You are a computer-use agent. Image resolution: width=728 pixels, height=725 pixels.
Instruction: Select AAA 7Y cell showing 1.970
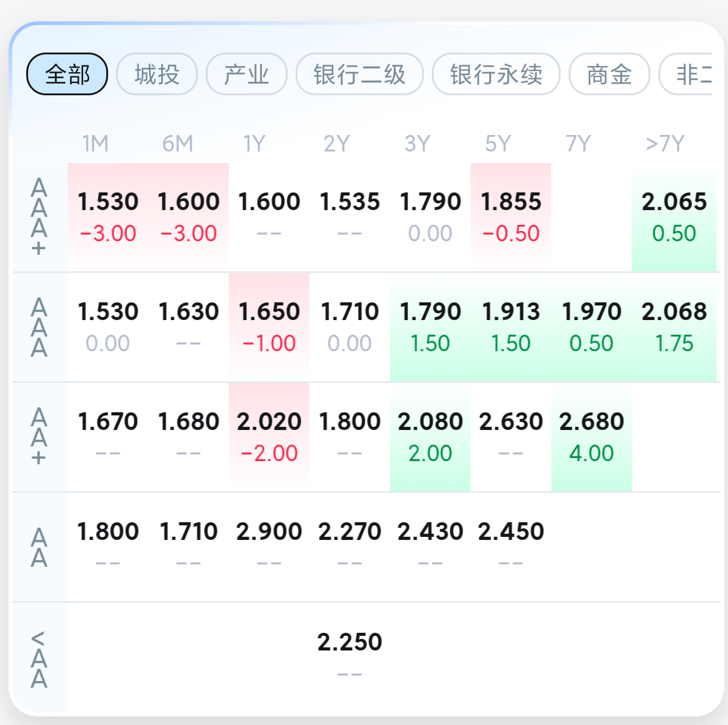(x=591, y=327)
